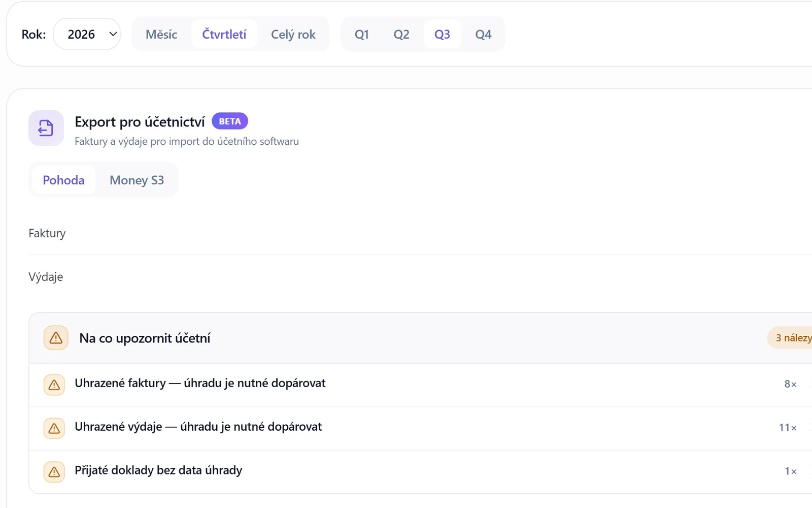
Task: Select the Celý rok period tab
Action: (293, 34)
